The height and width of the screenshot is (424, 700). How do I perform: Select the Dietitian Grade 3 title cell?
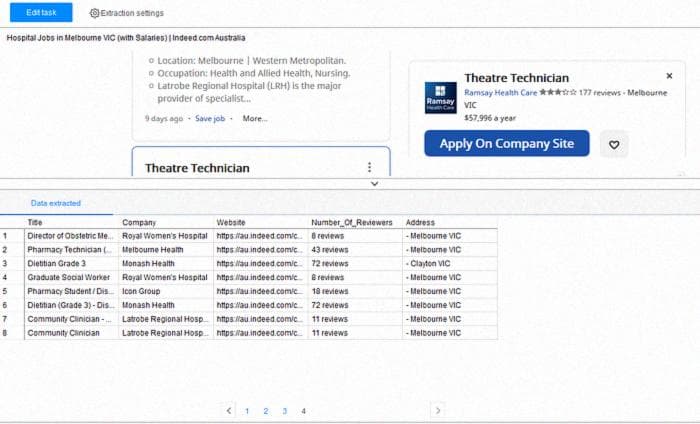pyautogui.click(x=71, y=264)
